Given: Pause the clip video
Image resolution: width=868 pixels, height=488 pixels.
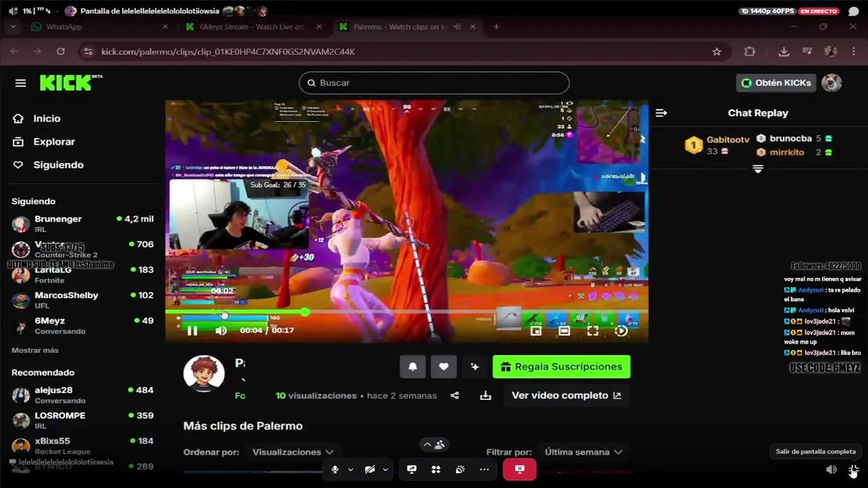Looking at the screenshot, I should point(192,330).
